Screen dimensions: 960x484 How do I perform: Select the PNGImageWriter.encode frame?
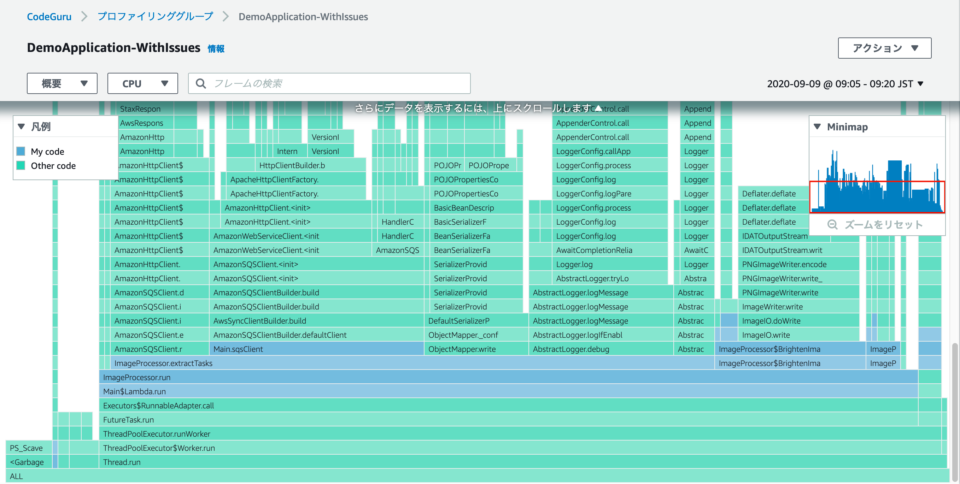[801, 264]
